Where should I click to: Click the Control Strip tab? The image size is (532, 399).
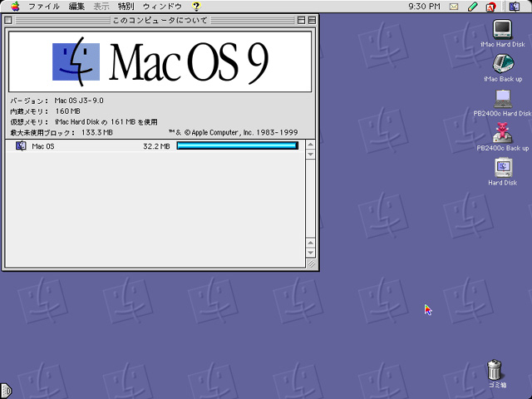[x=6, y=391]
